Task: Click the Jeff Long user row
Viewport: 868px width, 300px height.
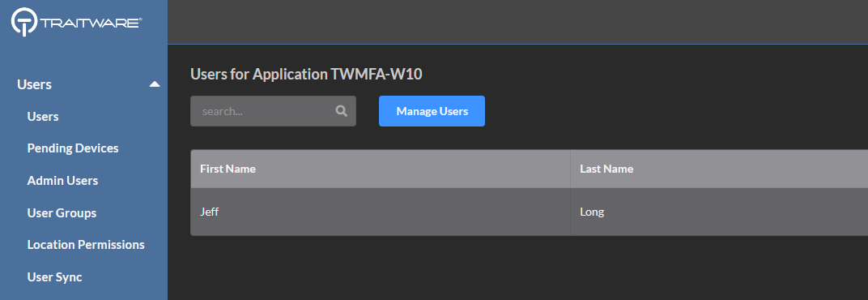Action: [530, 212]
